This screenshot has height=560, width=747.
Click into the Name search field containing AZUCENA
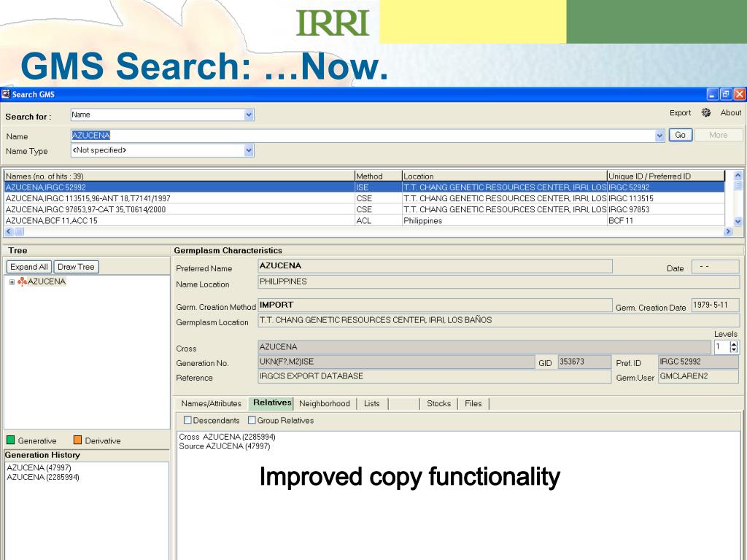tap(362, 136)
